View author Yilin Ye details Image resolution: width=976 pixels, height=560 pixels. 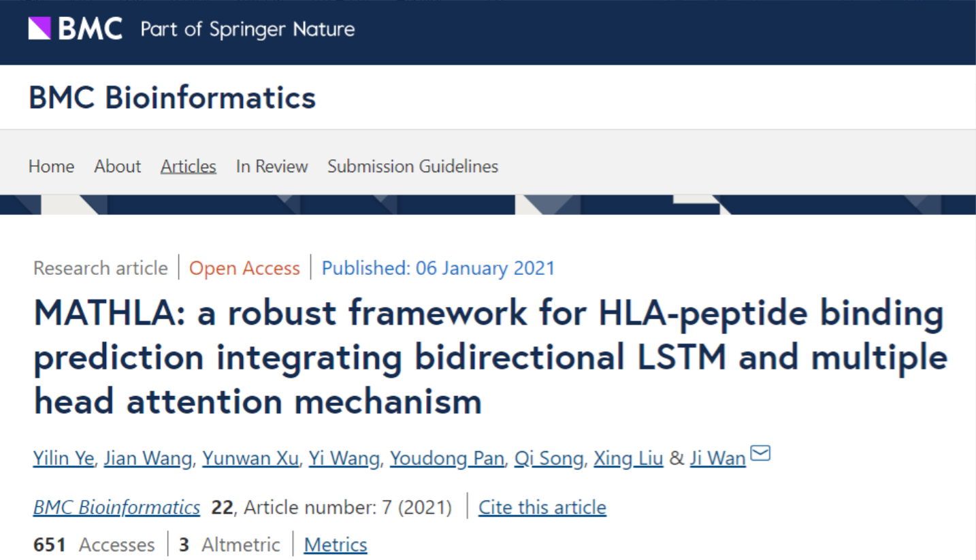pos(63,459)
